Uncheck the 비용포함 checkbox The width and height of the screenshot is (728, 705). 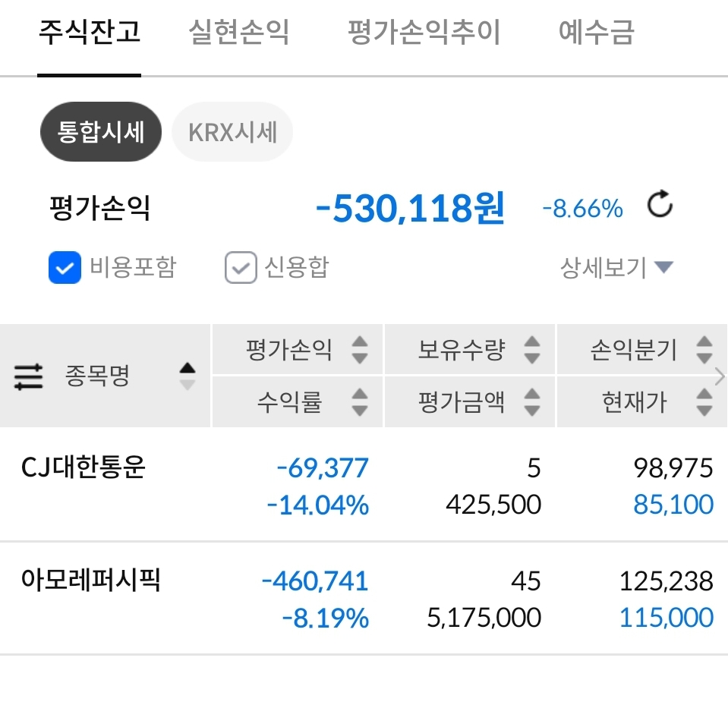[x=65, y=267]
